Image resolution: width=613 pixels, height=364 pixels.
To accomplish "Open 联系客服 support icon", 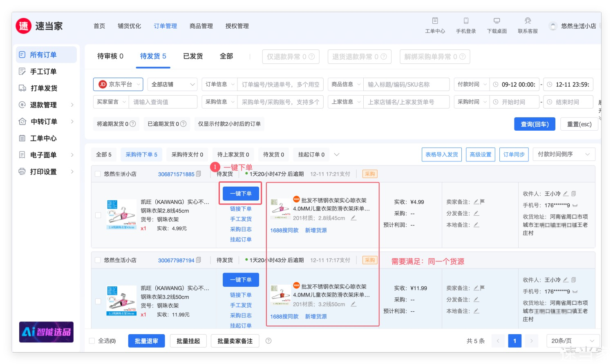I will [x=528, y=21].
